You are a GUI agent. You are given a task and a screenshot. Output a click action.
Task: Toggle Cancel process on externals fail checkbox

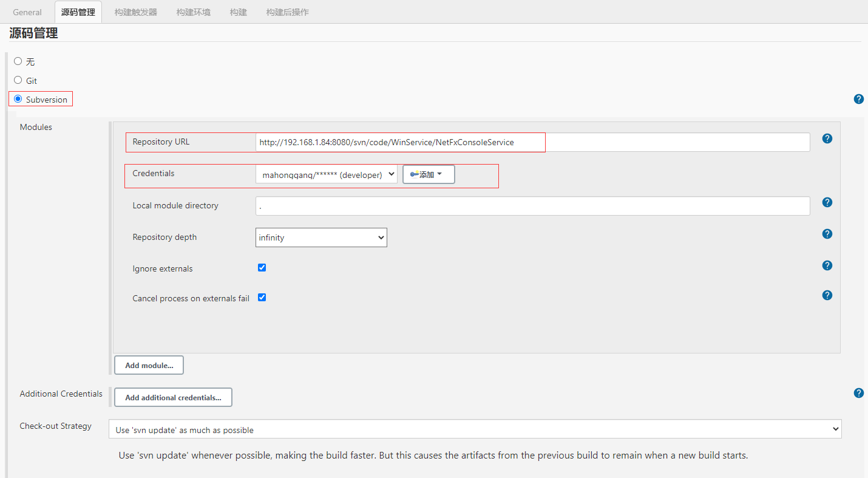tap(262, 298)
